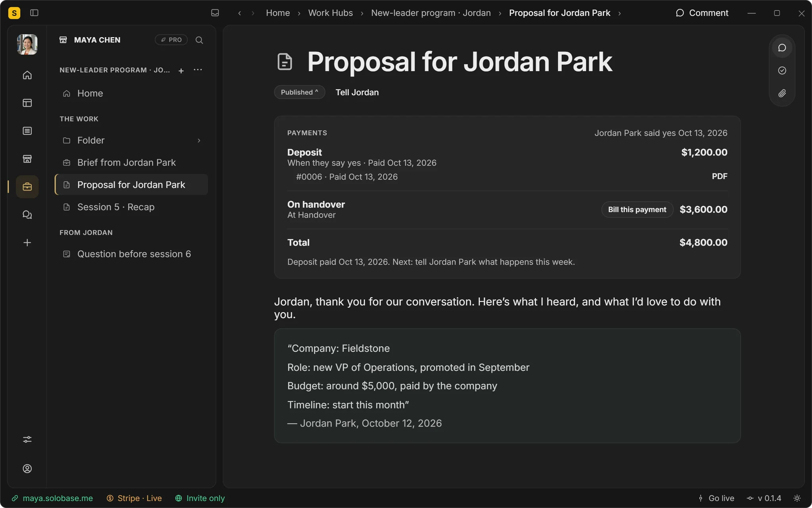
Task: Click Bill this payment
Action: point(637,210)
